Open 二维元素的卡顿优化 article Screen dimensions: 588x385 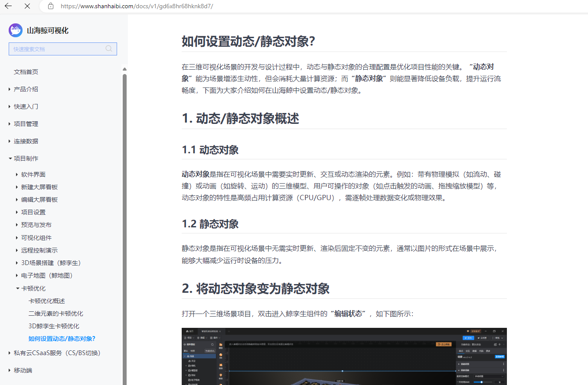56,314
